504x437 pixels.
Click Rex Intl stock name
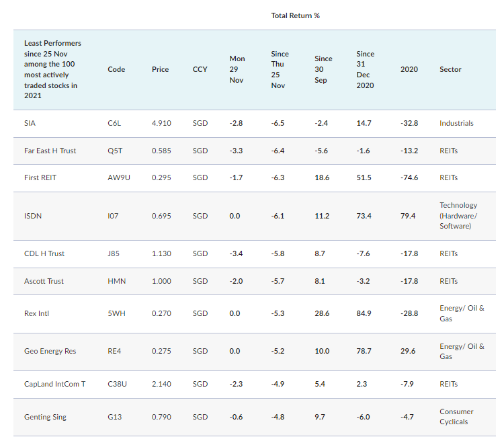coord(36,313)
